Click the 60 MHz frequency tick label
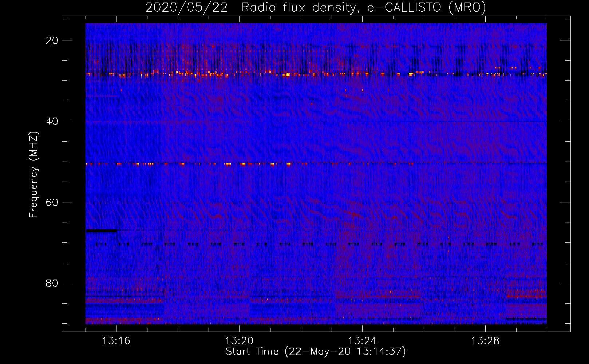This screenshot has width=589, height=364. coord(52,202)
